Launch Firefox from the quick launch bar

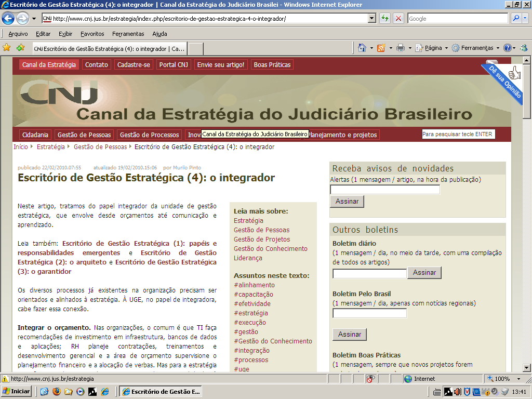pyautogui.click(x=57, y=391)
